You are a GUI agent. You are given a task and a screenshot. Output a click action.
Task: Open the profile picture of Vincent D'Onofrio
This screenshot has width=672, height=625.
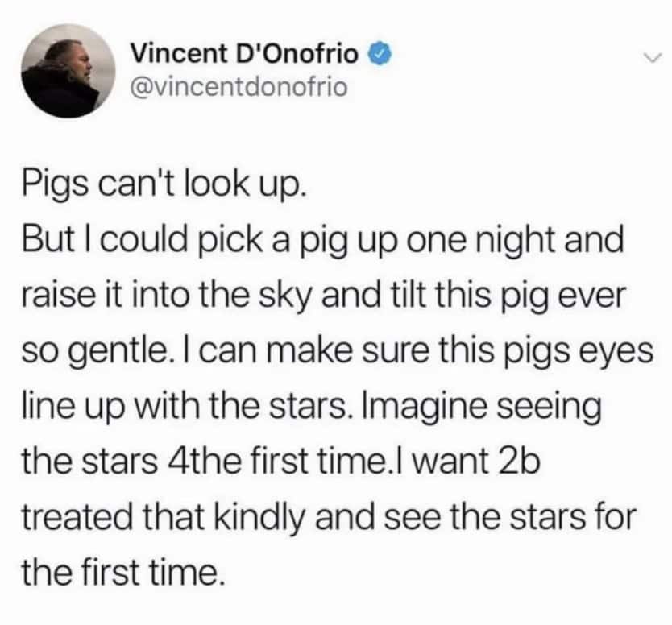67,68
